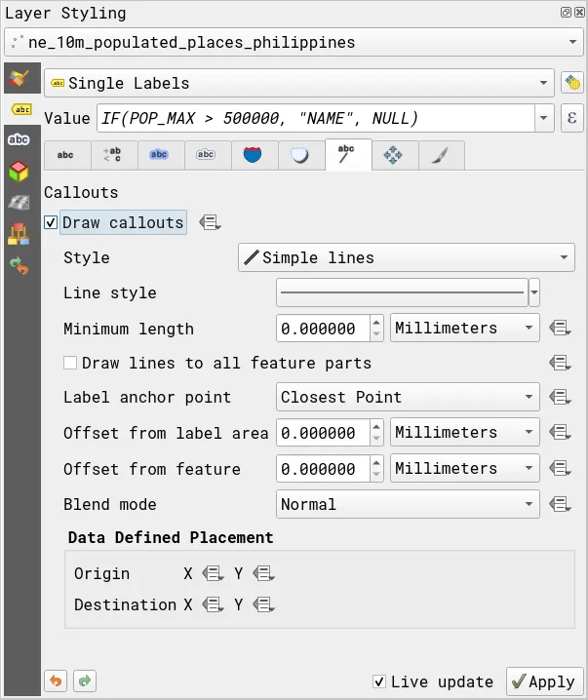
Task: Switch to the Rendering tab (brush icon)
Action: [x=440, y=155]
